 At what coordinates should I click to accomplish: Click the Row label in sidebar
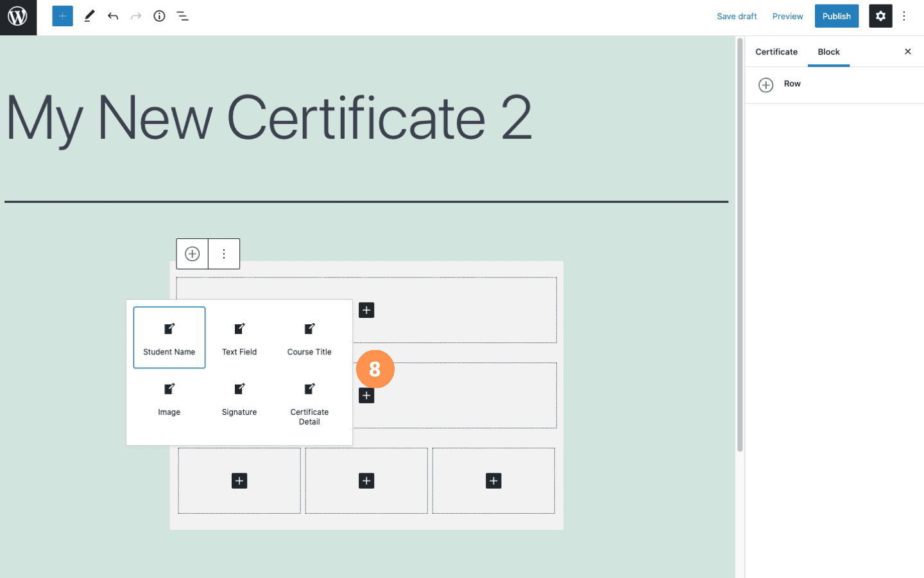(792, 83)
